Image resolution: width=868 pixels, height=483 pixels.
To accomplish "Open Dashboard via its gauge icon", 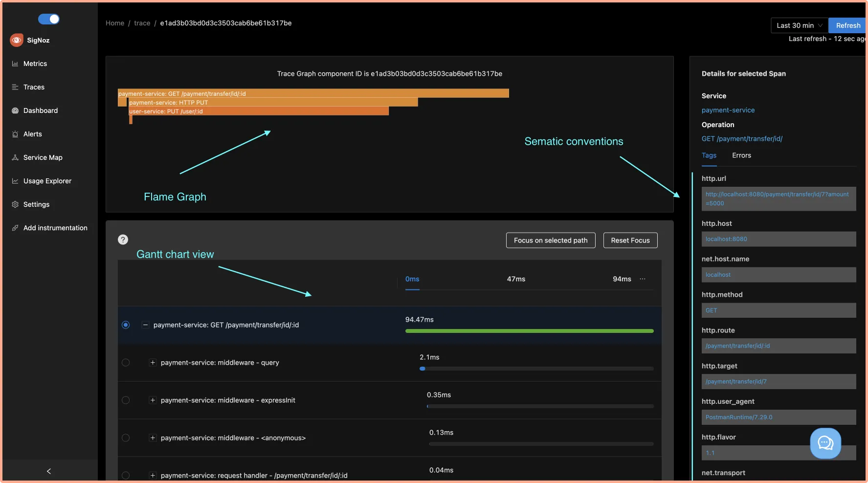I will 15,110.
